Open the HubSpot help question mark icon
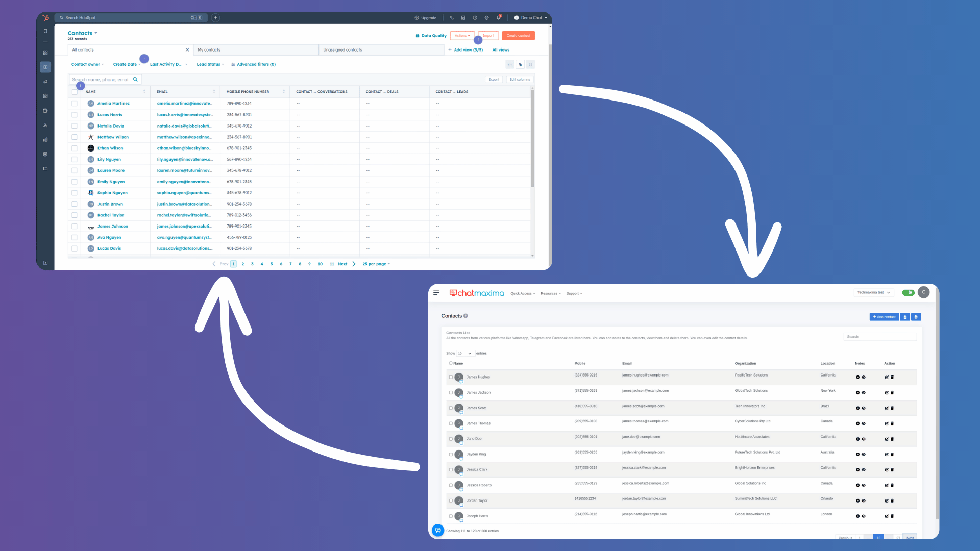 pyautogui.click(x=475, y=17)
